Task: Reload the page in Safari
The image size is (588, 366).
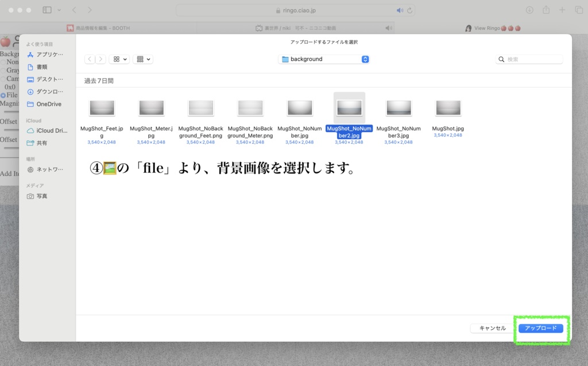Action: 410,10
